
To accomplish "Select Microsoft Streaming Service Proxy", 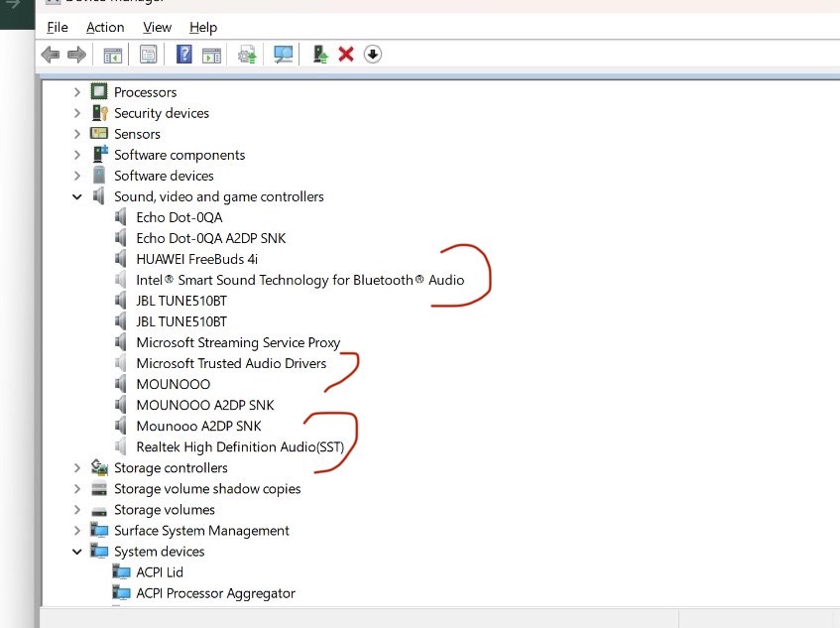I will [x=238, y=343].
